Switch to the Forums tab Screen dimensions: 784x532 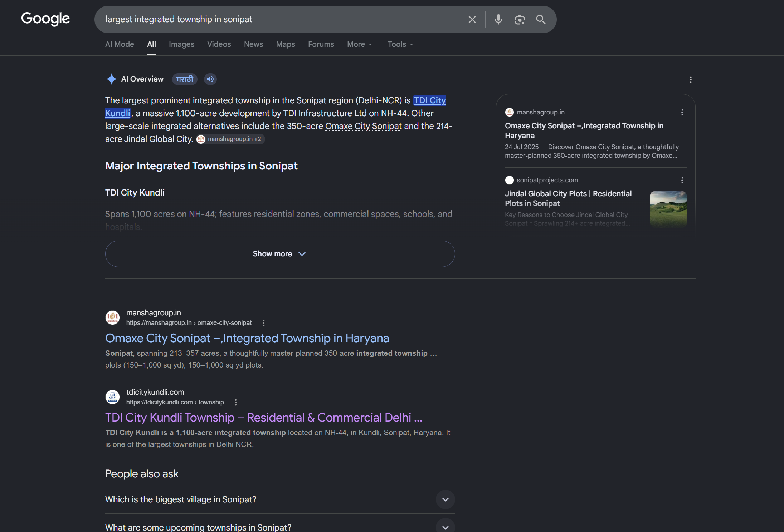(x=321, y=44)
